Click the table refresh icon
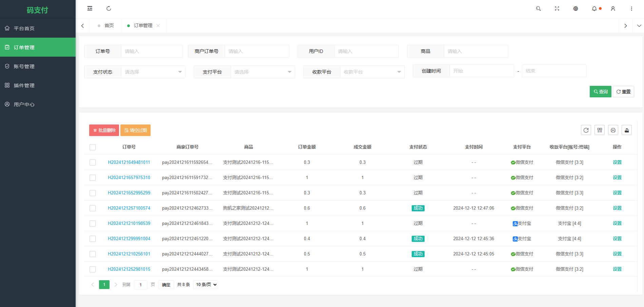 click(586, 130)
